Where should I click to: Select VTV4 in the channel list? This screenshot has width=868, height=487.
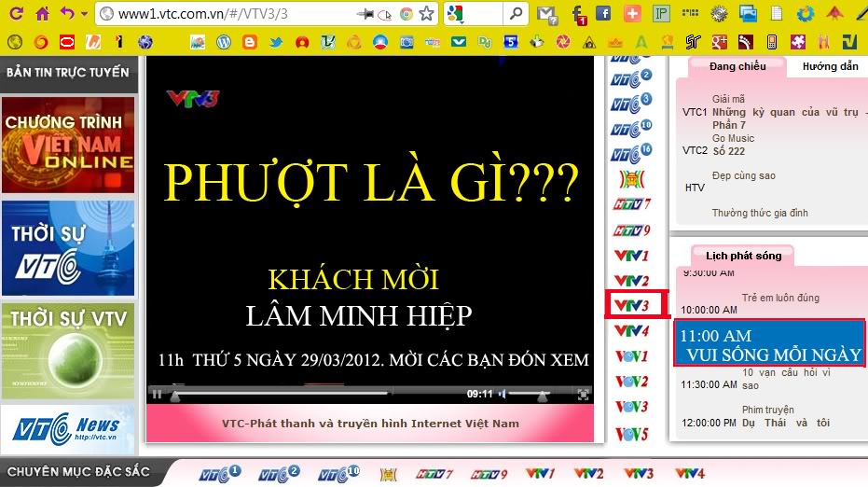(631, 331)
